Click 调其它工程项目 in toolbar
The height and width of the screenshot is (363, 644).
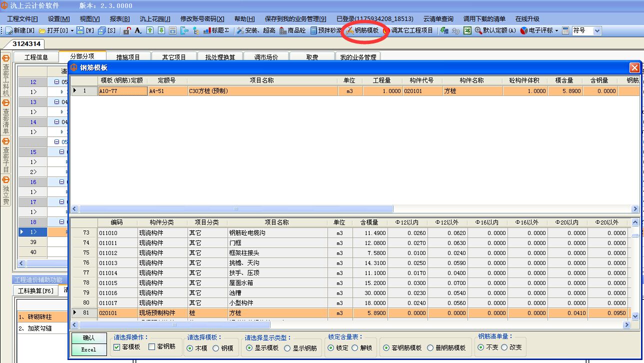click(408, 30)
